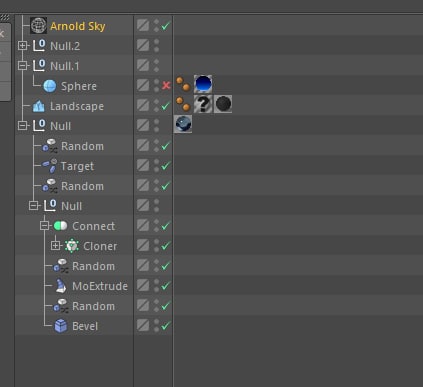The width and height of the screenshot is (423, 387).
Task: Click the layer square for MoExtrude
Action: [143, 285]
